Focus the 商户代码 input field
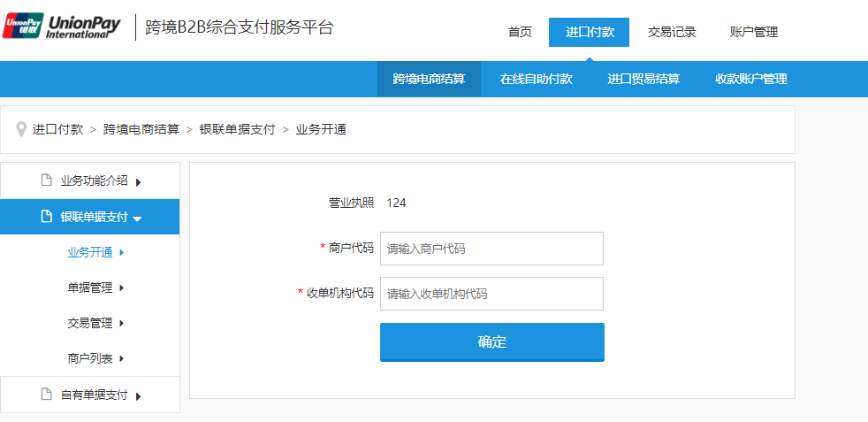 click(491, 249)
